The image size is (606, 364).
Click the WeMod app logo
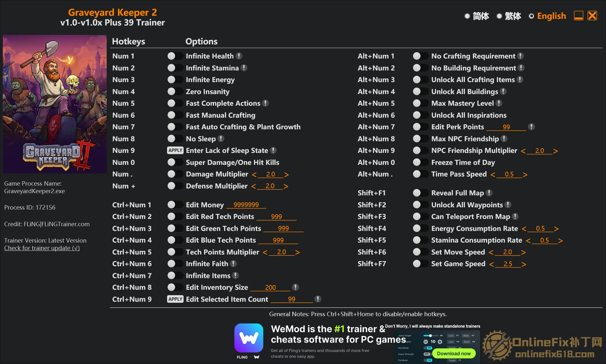249,338
